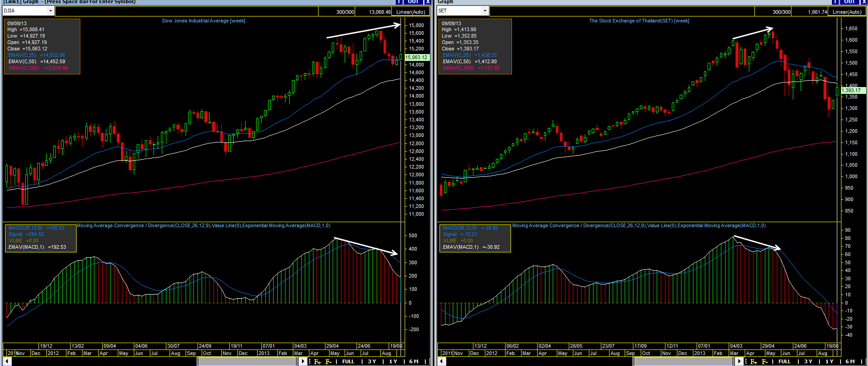Click the High =1,413.98 value in SET info box
The width and height of the screenshot is (868, 366).
(459, 29)
